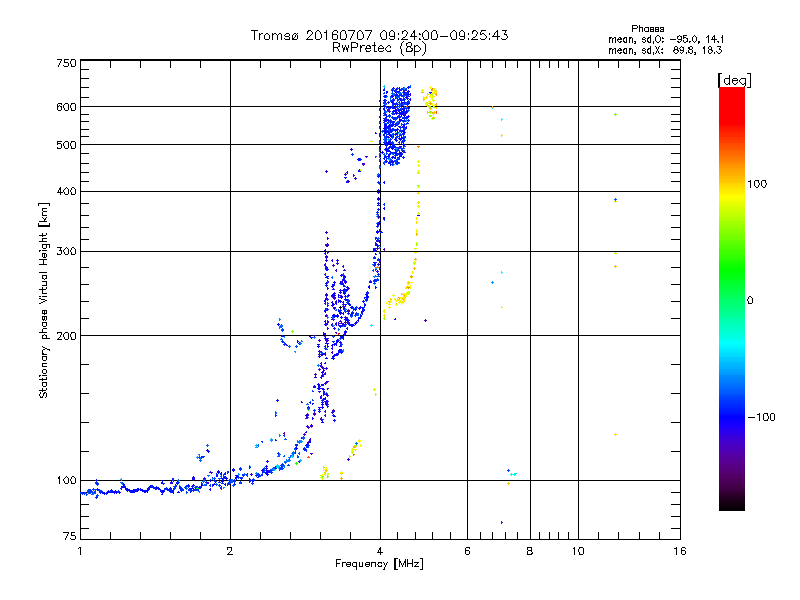Click the yellow-orange echo cluster near 5 MHz, 600 km
Image resolution: width=800 pixels, height=600 pixels.
pyautogui.click(x=430, y=103)
